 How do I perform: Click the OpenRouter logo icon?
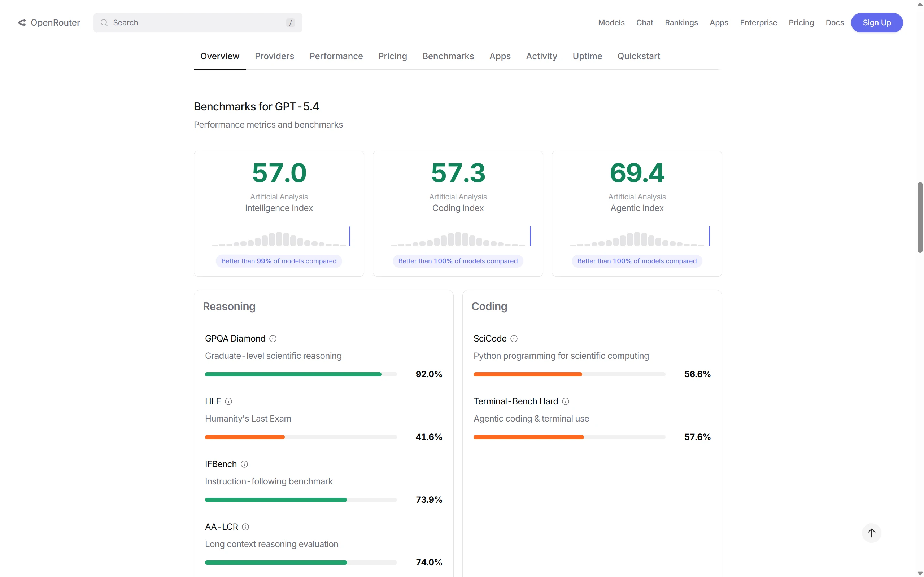tap(22, 22)
